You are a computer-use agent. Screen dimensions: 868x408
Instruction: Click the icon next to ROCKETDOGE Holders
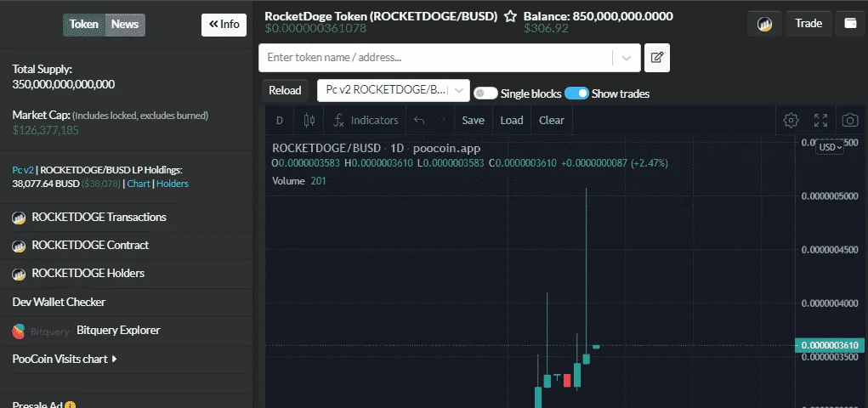(20, 274)
